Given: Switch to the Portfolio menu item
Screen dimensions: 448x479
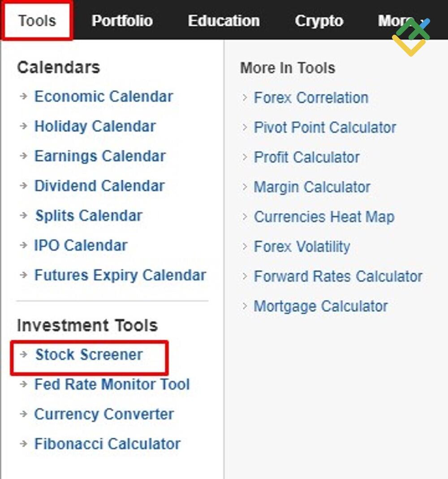Looking at the screenshot, I should coord(122,20).
